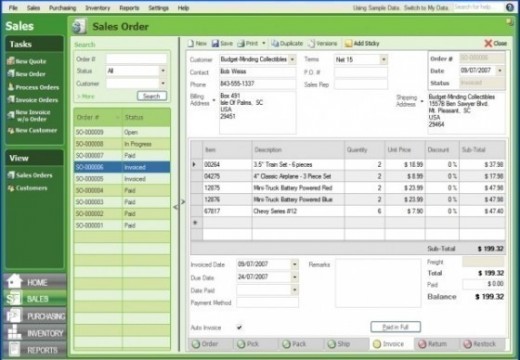Viewport: 520px width, 360px height.
Task: Sort by Status column header
Action: click(x=146, y=117)
